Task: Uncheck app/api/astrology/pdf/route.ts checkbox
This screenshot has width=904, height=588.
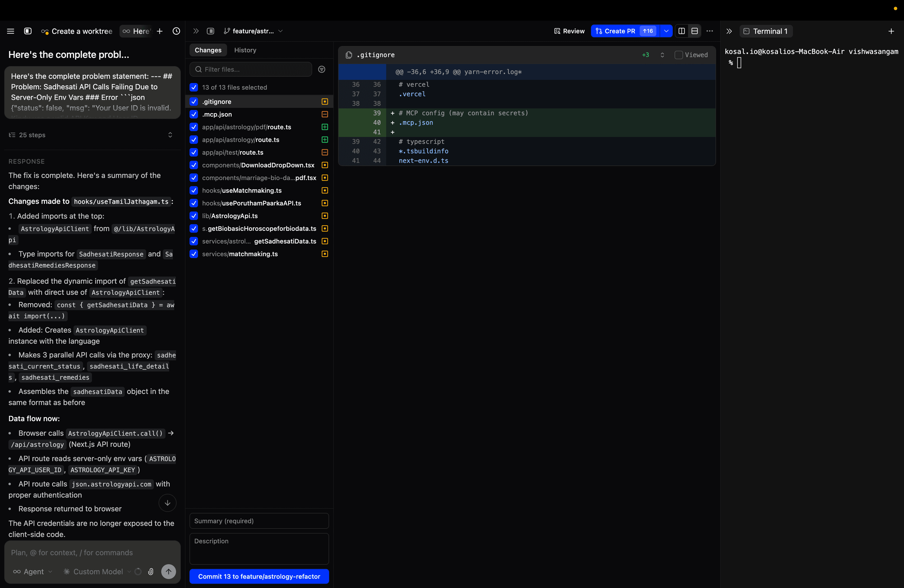Action: (x=194, y=127)
